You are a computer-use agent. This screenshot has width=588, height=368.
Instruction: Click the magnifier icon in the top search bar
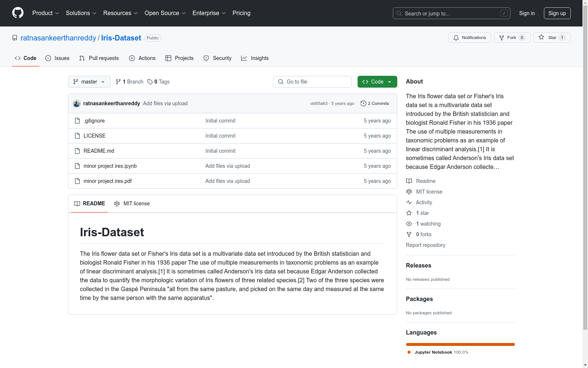pyautogui.click(x=399, y=13)
